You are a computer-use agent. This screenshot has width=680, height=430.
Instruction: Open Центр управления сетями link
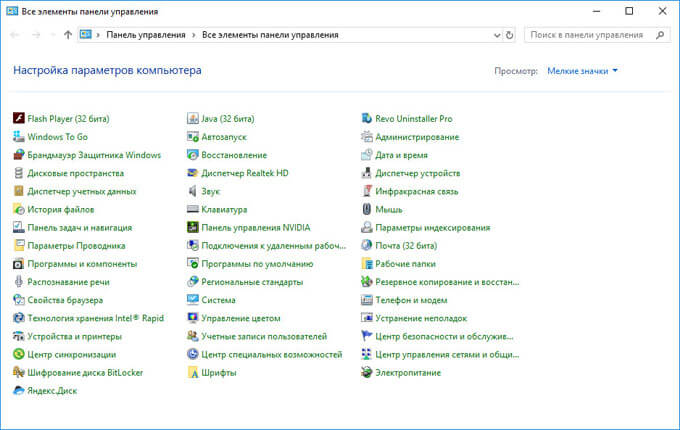447,355
